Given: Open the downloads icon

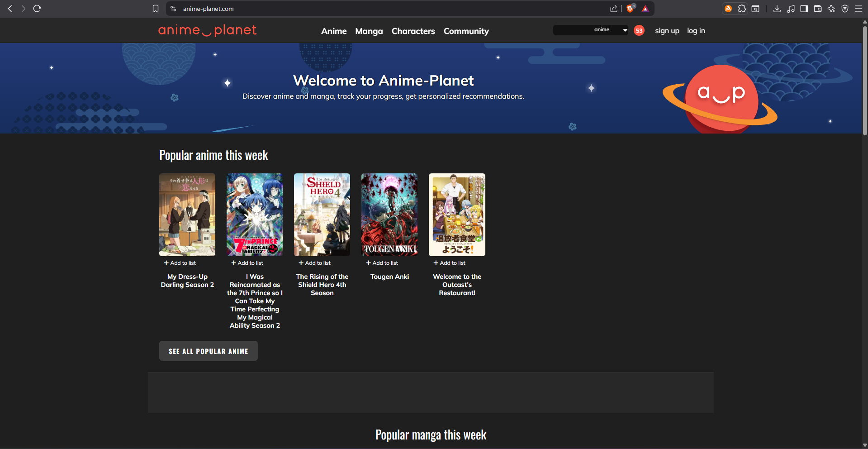Looking at the screenshot, I should click(777, 9).
